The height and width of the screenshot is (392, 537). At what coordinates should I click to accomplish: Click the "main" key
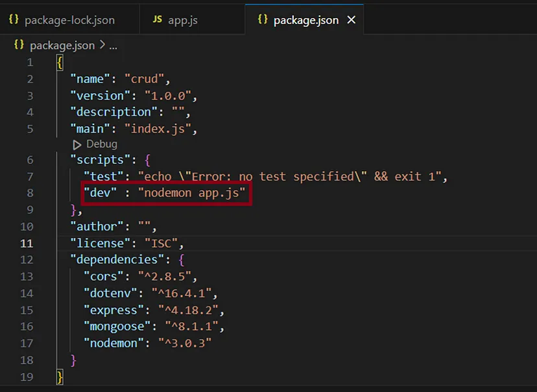(90, 129)
